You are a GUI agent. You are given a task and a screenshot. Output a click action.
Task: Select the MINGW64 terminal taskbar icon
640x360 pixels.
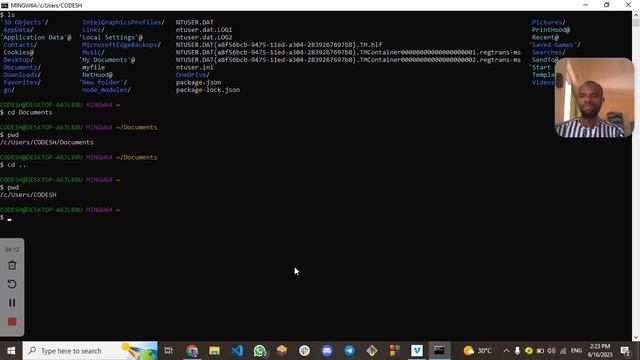pos(439,351)
